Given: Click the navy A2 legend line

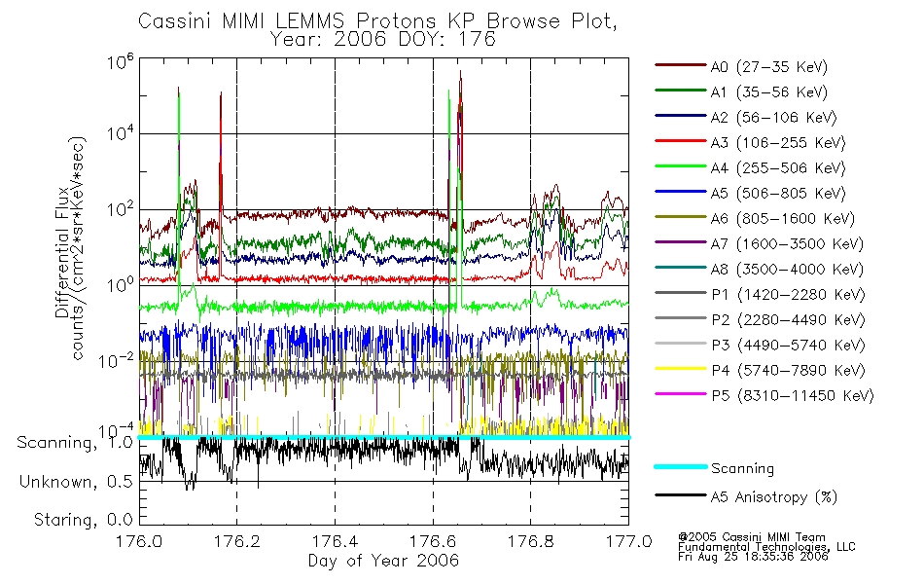Looking at the screenshot, I should 681,116.
